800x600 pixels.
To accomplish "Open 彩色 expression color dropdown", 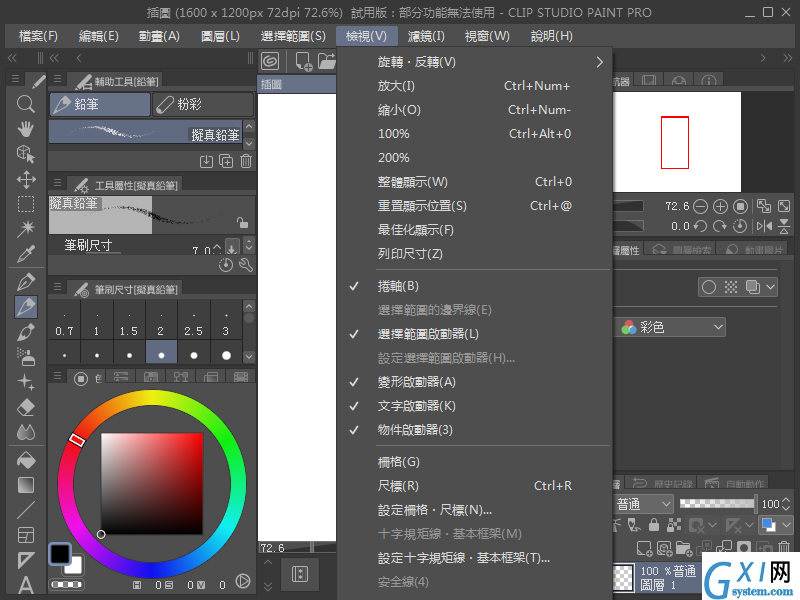I will (670, 327).
